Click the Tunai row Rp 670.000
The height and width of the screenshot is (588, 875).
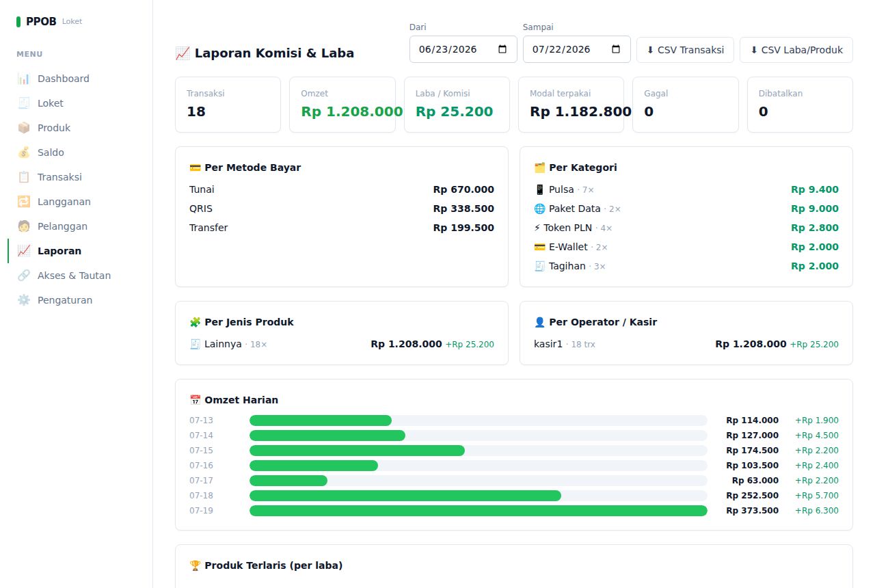342,189
